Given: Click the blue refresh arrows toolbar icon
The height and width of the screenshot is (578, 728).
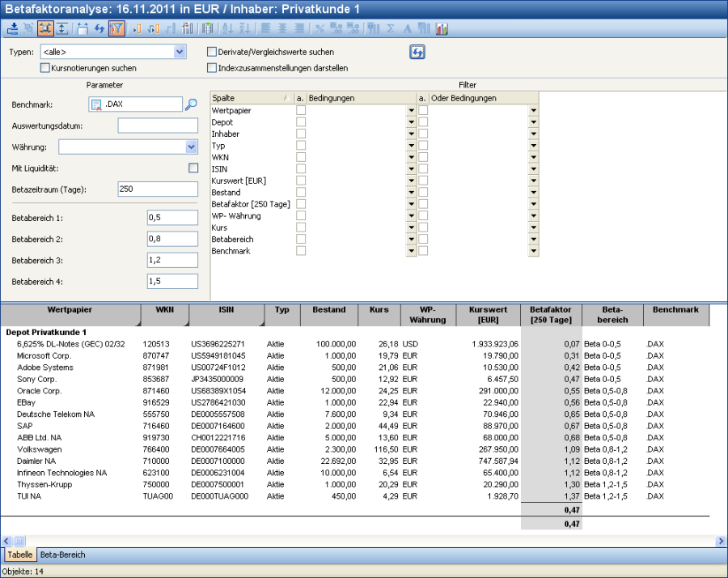Looking at the screenshot, I should point(99,28).
